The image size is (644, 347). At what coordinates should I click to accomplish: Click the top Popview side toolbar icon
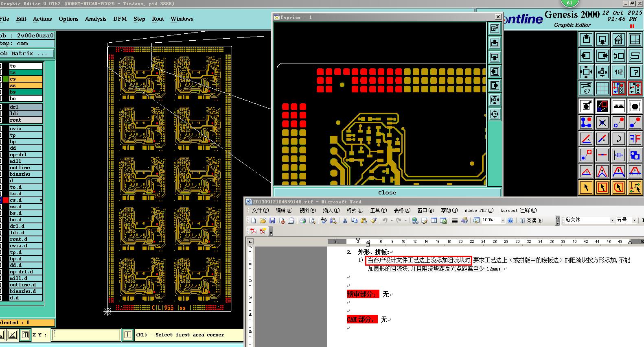pos(495,28)
